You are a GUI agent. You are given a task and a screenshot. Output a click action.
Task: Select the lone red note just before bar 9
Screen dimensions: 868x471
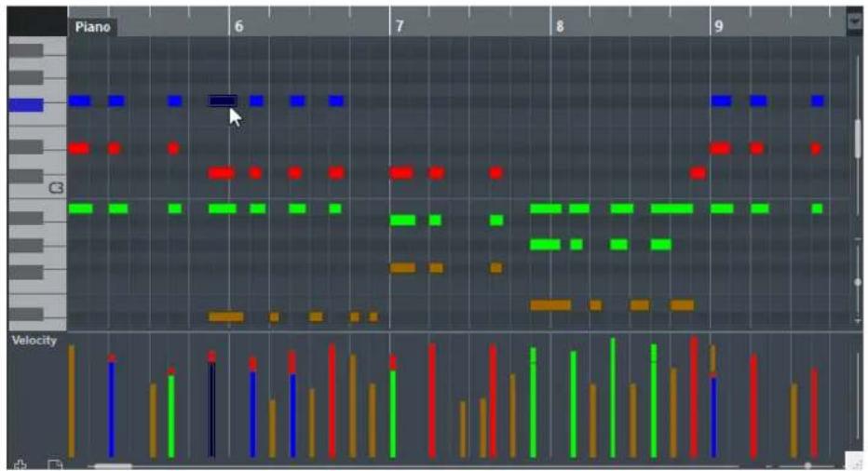pos(698,173)
